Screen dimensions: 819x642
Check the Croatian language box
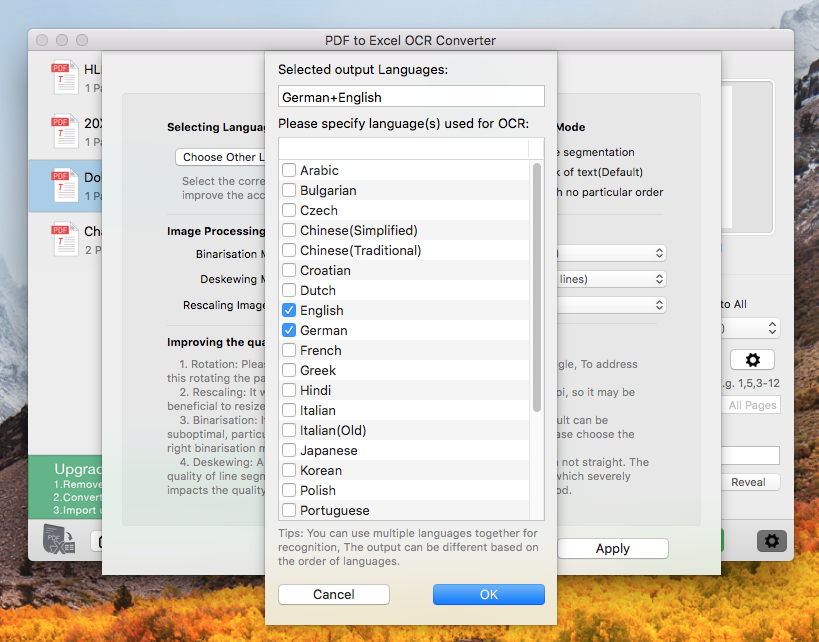coord(289,270)
